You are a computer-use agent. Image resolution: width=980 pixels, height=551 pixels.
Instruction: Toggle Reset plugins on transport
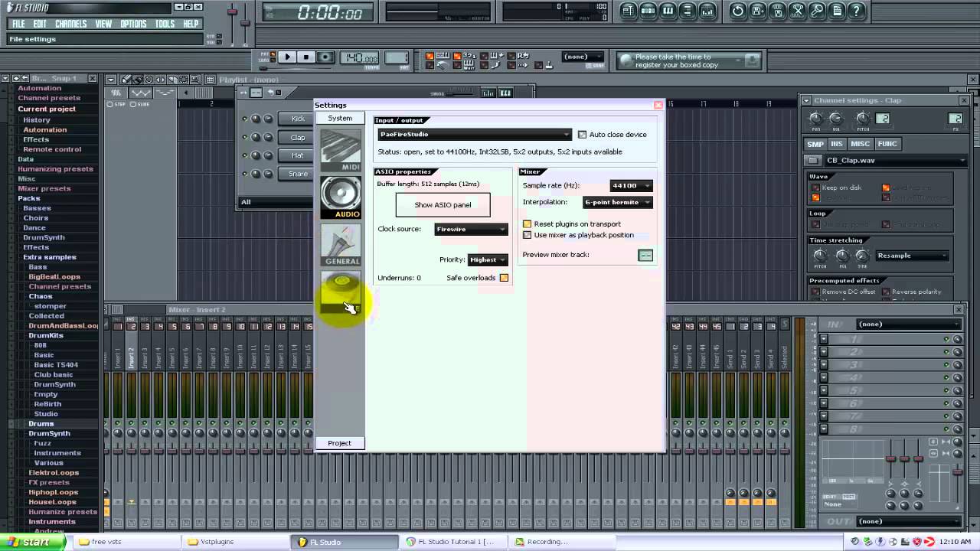click(527, 224)
